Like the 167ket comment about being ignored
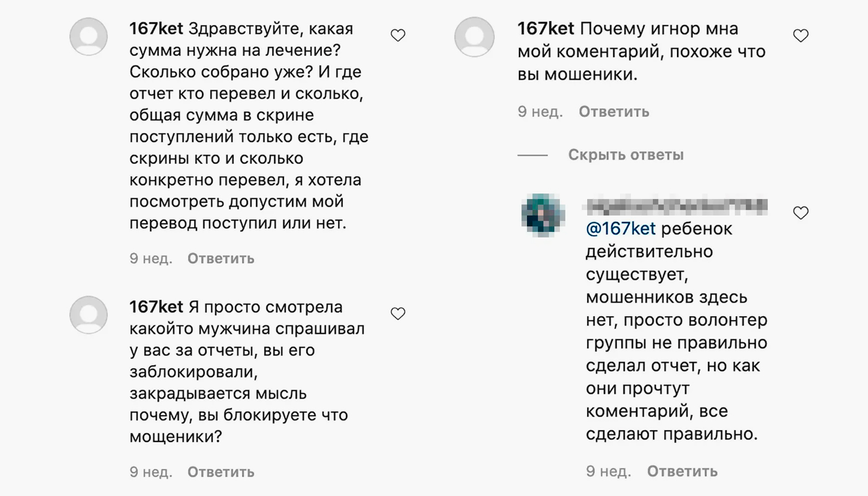 coord(800,35)
